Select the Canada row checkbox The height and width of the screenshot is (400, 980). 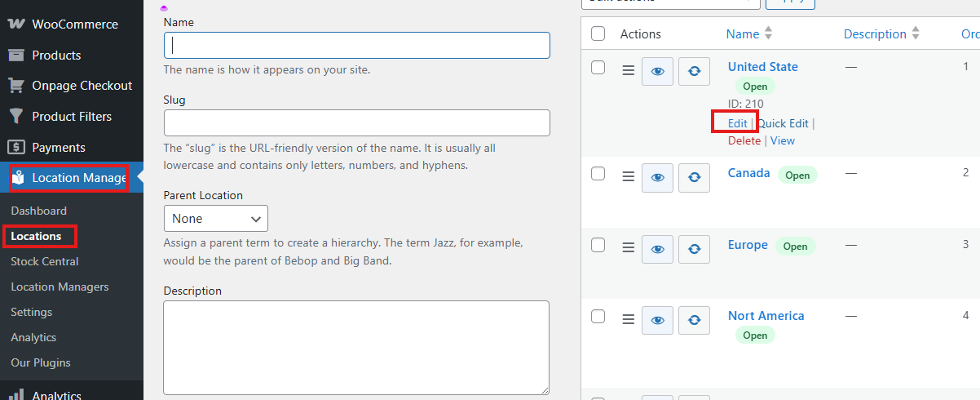[598, 173]
